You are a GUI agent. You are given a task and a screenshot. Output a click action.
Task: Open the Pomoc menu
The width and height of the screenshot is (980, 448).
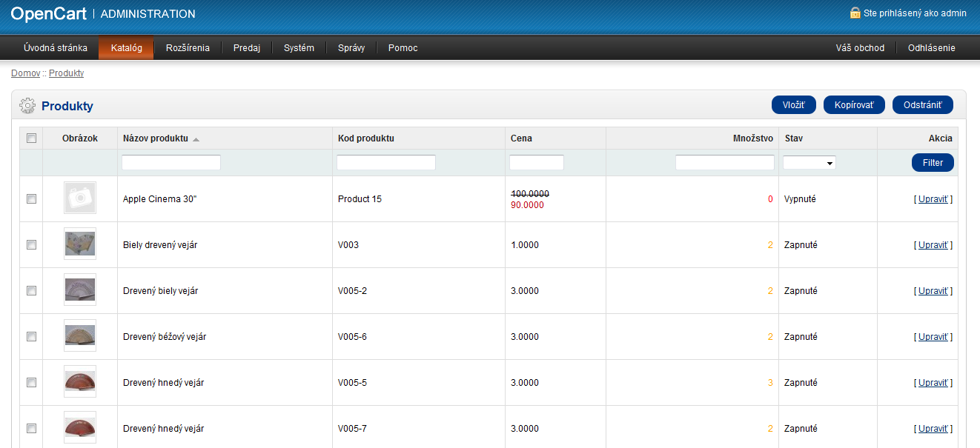(403, 48)
